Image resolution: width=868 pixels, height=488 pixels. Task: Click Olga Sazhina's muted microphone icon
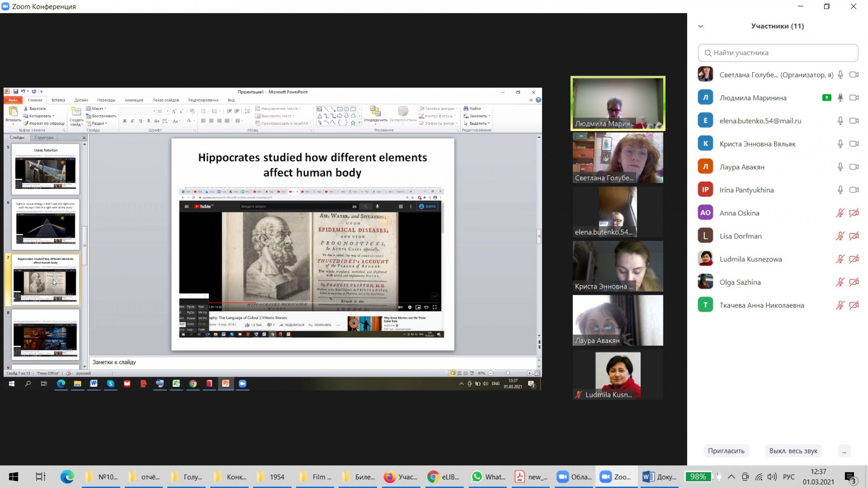pos(840,282)
